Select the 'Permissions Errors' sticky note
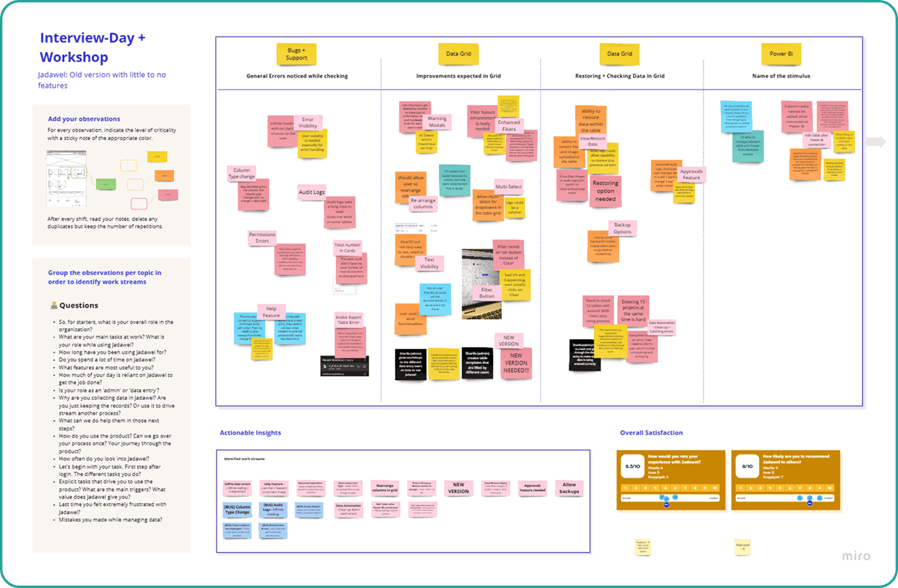898x588 pixels. (262, 237)
